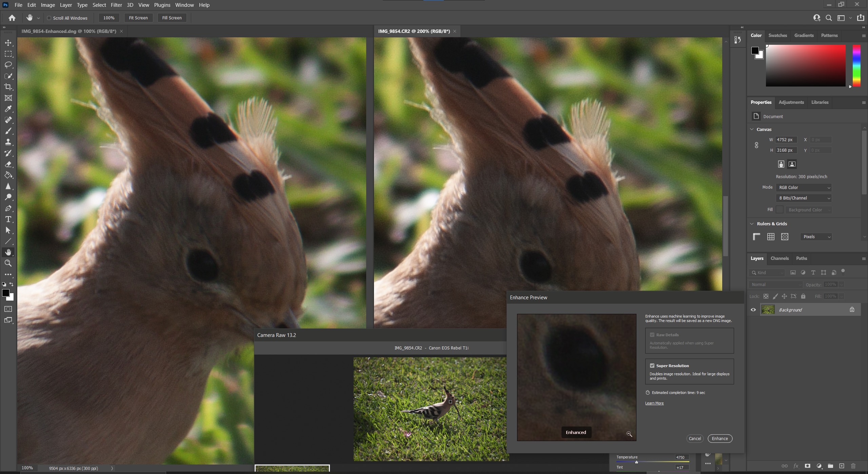Click the hue spectrum strip
Screen dimensions: 868x474
pyautogui.click(x=856, y=65)
